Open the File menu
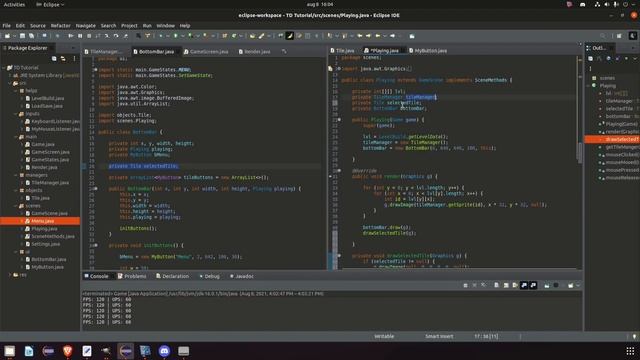640x360 pixels. [7, 25]
